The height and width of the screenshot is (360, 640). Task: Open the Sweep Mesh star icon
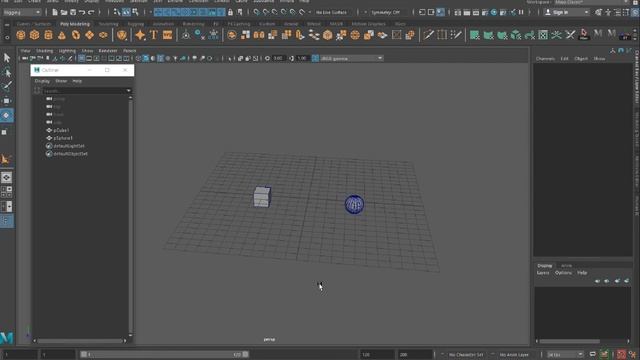click(x=140, y=36)
